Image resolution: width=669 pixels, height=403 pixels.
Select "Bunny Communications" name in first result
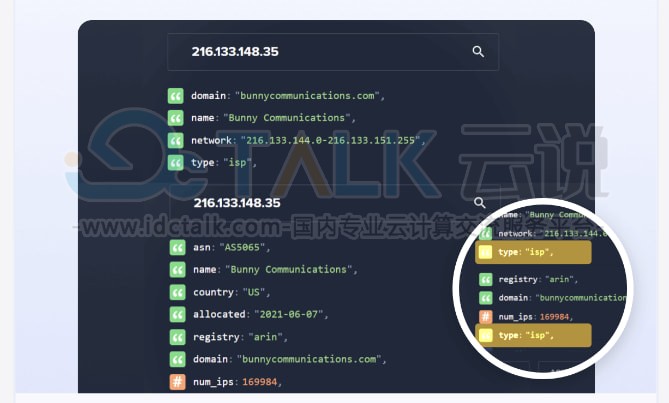(x=287, y=118)
